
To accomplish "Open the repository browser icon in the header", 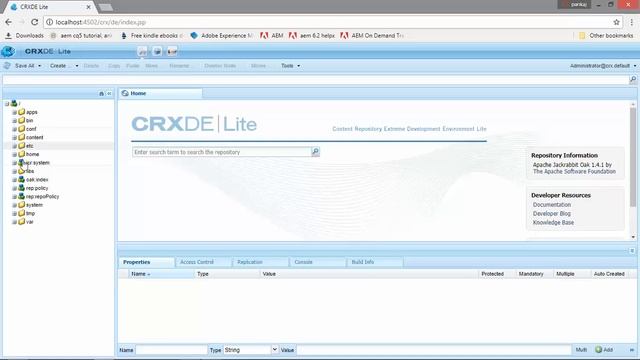I will [142, 51].
